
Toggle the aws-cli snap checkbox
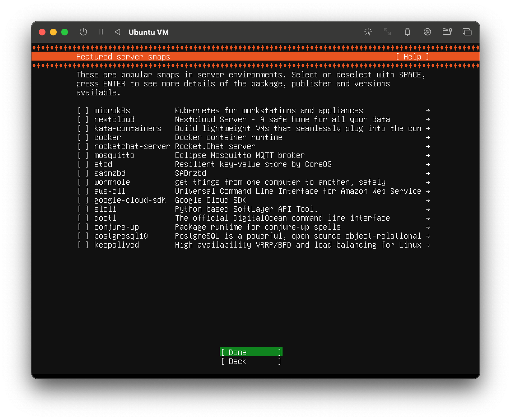click(83, 191)
